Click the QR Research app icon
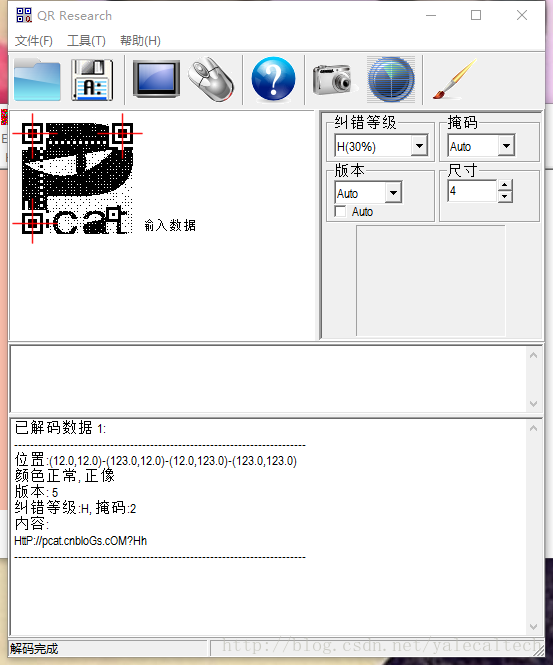The width and height of the screenshot is (553, 665). [24, 15]
